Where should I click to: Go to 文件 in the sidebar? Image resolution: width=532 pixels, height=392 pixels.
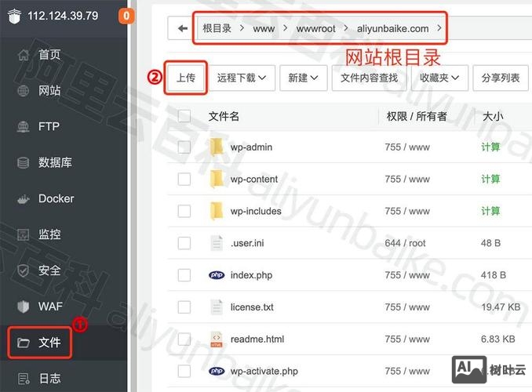[39, 343]
